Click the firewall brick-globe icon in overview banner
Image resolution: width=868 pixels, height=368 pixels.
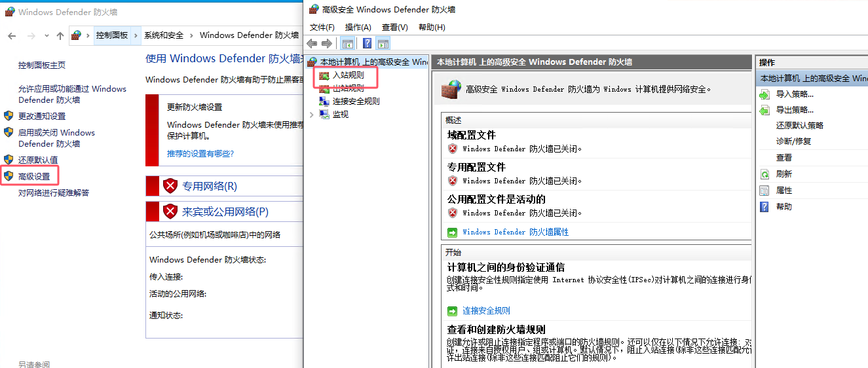coord(451,88)
